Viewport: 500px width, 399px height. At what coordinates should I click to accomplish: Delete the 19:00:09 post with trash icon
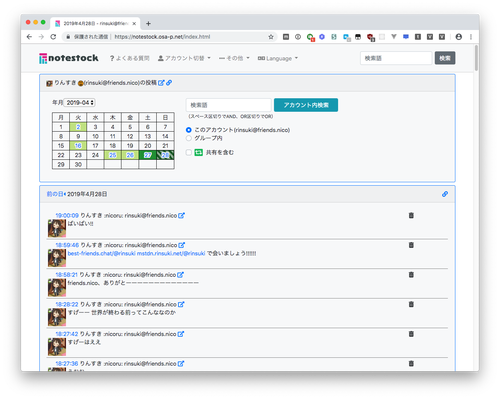tap(411, 215)
